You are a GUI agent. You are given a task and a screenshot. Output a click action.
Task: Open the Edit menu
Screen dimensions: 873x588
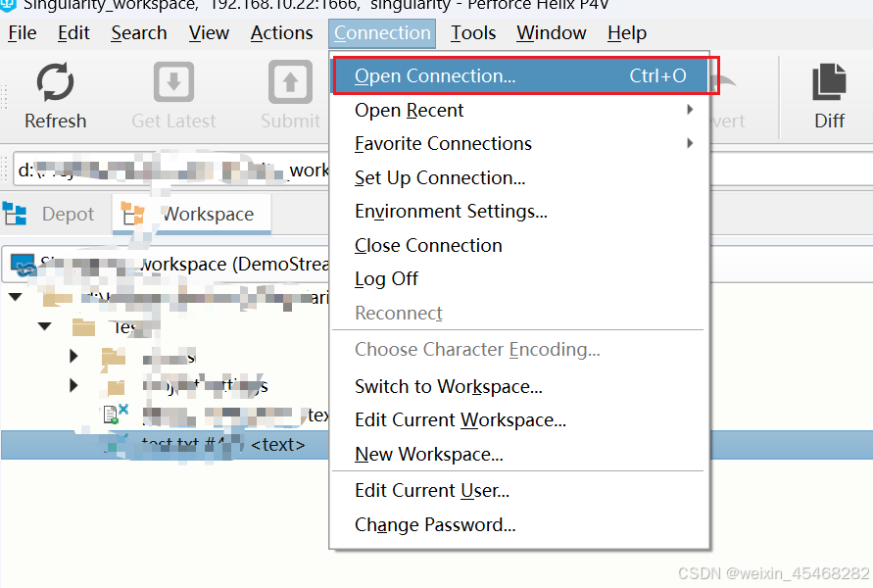[x=73, y=33]
